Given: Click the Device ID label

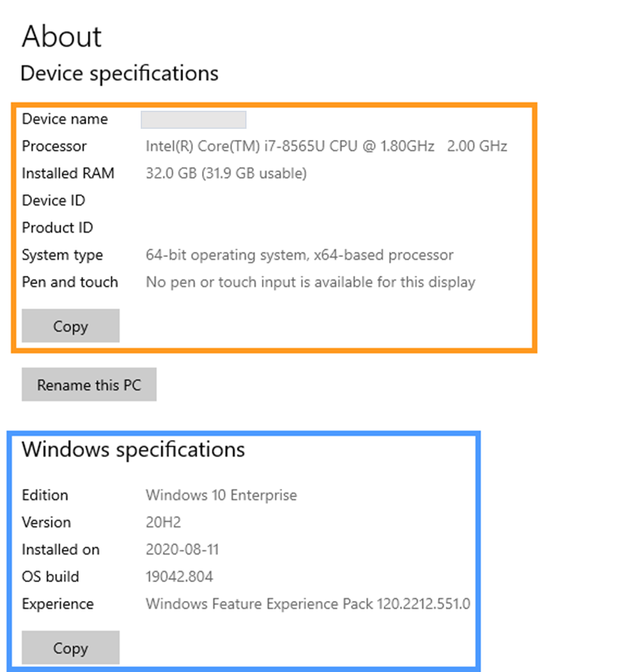Looking at the screenshot, I should click(54, 201).
